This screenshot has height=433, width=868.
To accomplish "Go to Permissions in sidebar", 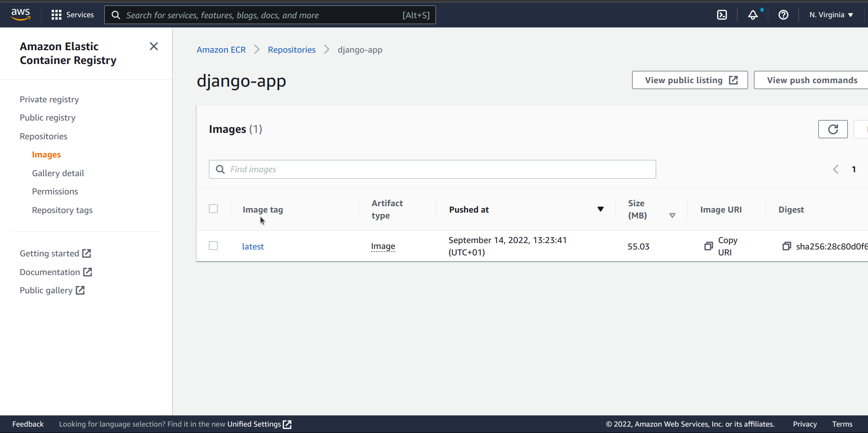I will tap(55, 191).
